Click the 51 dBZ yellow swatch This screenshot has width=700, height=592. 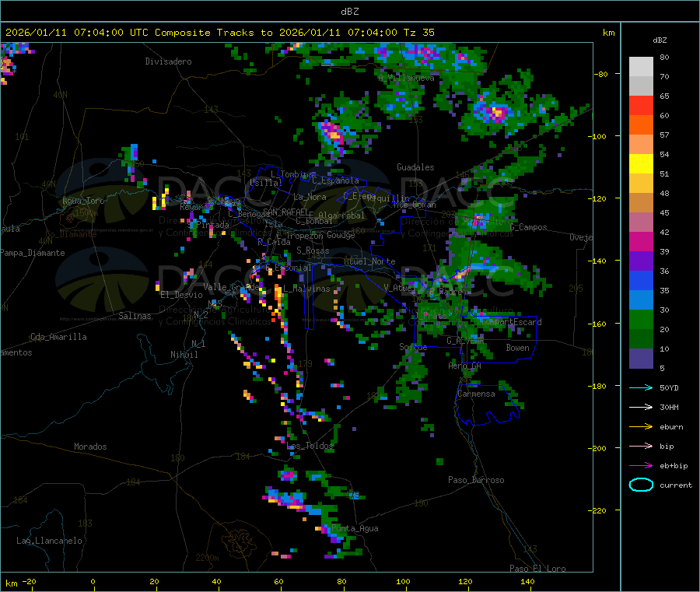(641, 164)
